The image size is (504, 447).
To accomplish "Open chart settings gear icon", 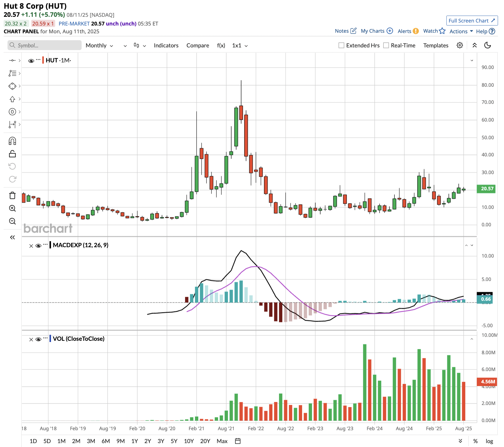I will pos(460,45).
